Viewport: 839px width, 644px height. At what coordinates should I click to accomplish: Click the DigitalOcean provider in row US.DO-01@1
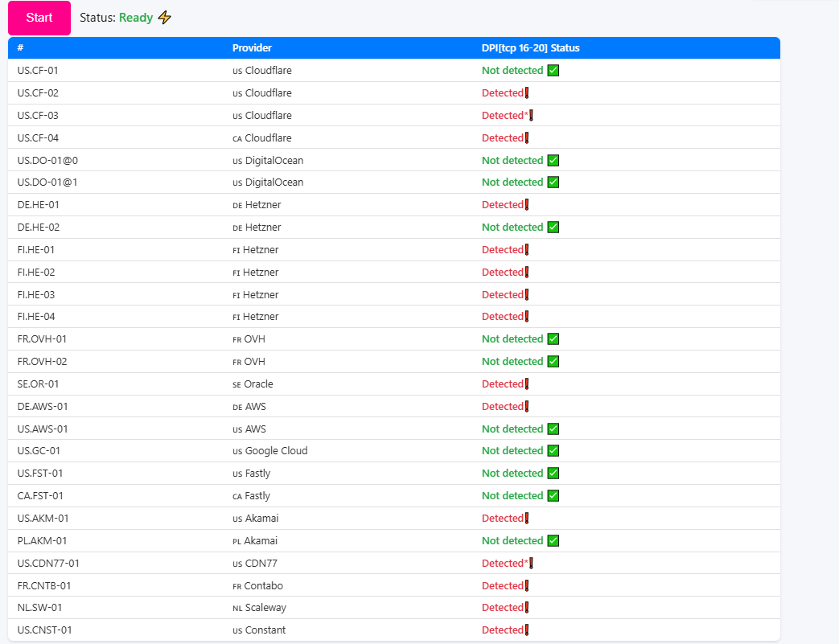tap(268, 183)
